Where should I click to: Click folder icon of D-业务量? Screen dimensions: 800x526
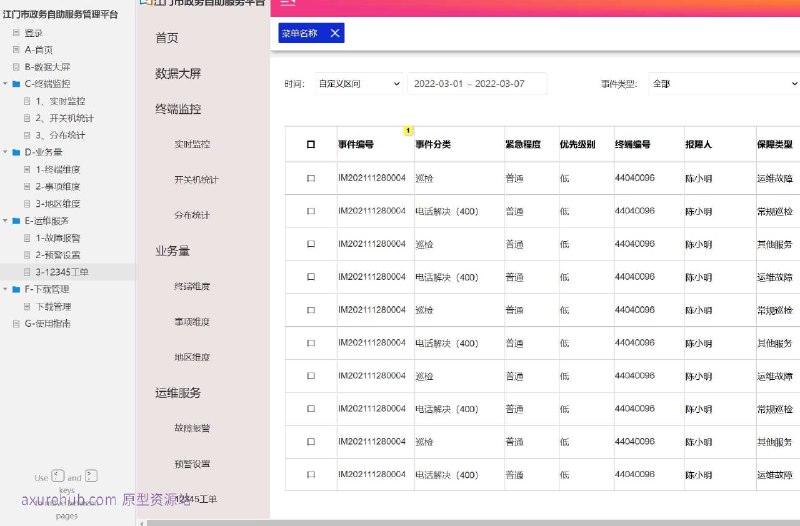pyautogui.click(x=16, y=152)
